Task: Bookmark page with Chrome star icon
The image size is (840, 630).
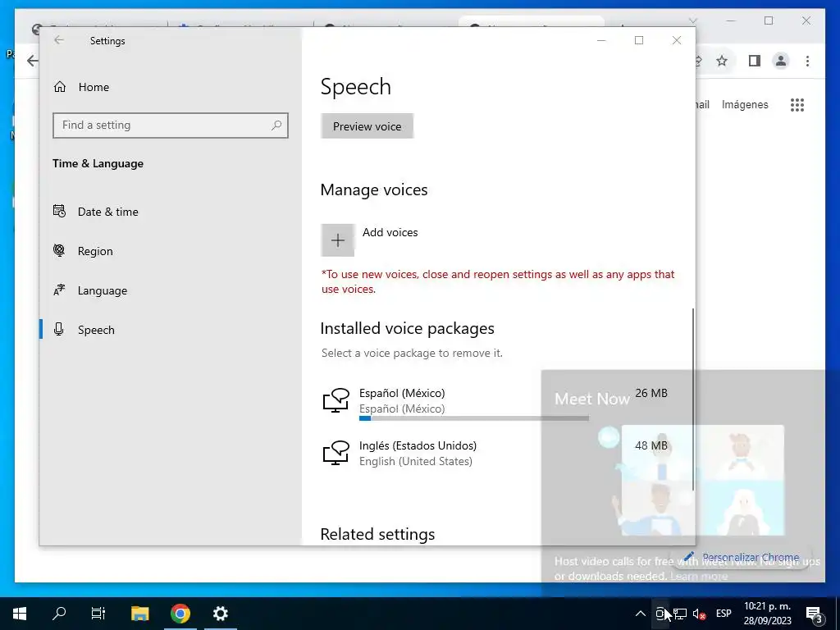Action: coord(722,61)
